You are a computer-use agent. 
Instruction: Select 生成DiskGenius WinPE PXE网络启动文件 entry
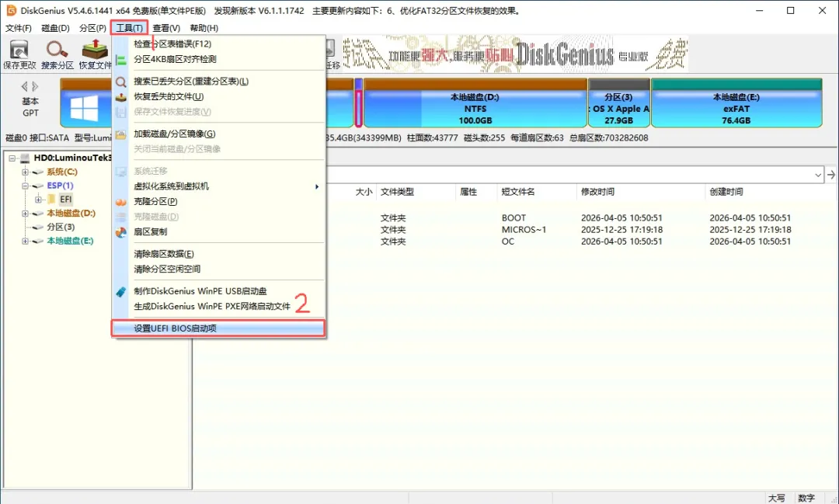click(x=219, y=306)
